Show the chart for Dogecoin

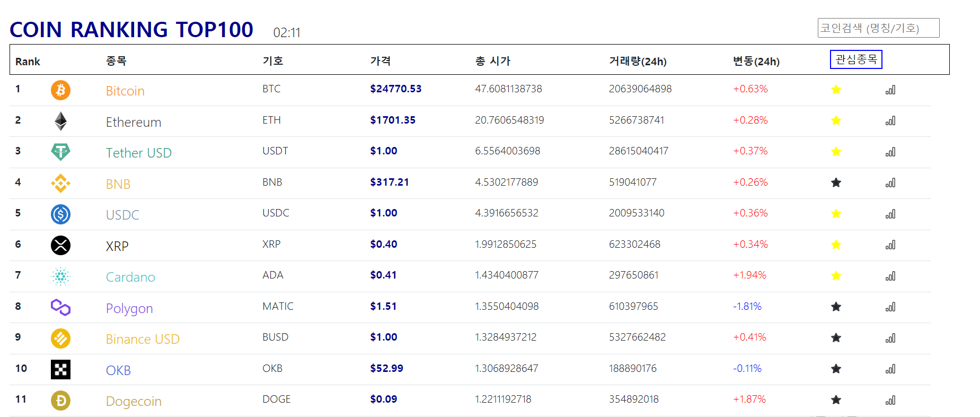[x=890, y=400]
